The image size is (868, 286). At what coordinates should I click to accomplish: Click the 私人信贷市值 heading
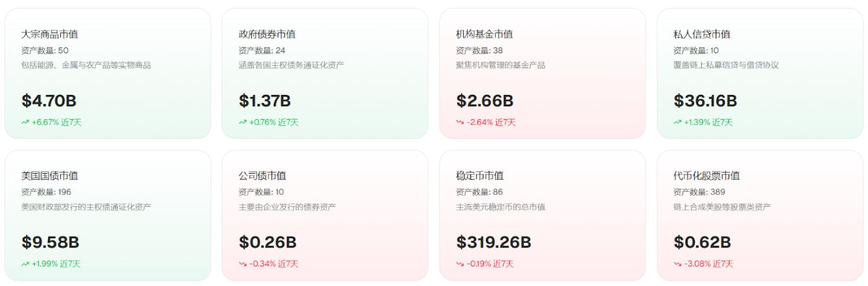coord(702,35)
